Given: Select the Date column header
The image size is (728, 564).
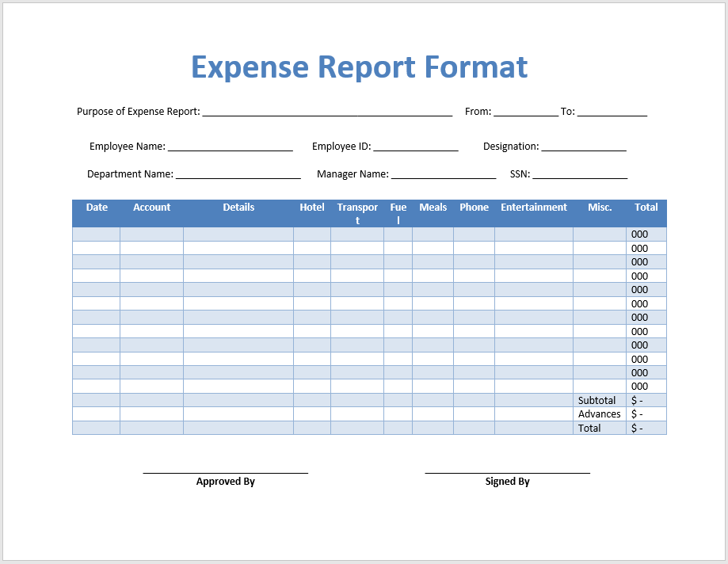Looking at the screenshot, I should (96, 208).
